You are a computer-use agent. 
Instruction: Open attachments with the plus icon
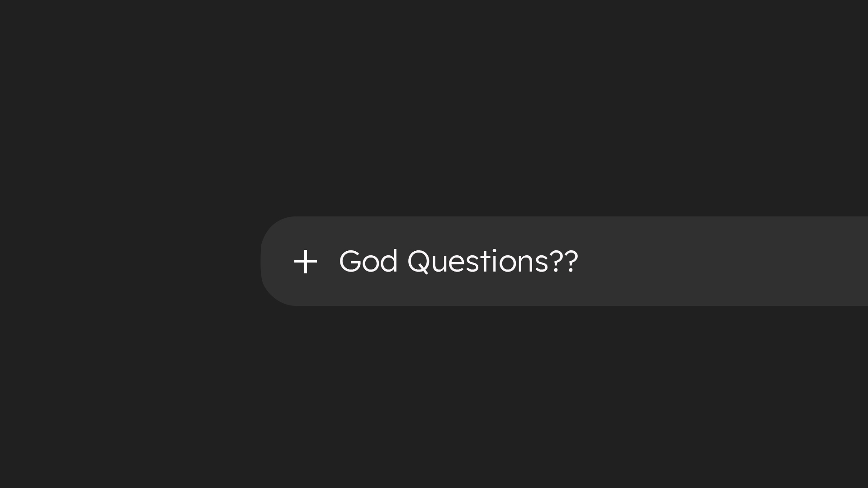[x=306, y=262]
